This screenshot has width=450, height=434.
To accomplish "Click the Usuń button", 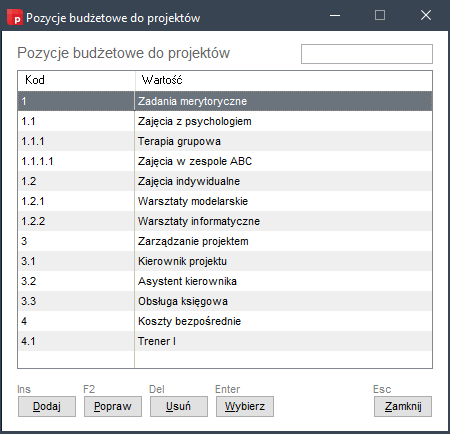I will click(x=179, y=406).
